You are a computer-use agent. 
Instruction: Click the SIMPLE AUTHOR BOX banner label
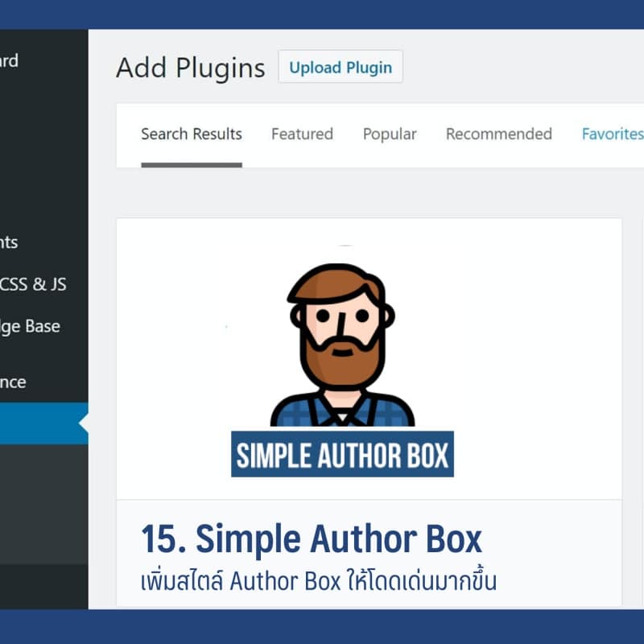pos(342,455)
